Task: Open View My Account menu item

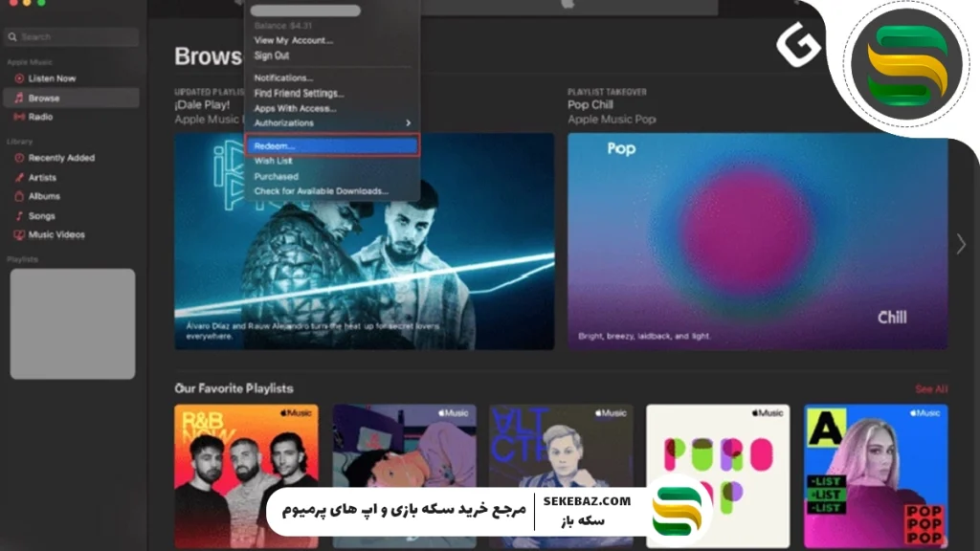Action: tap(293, 40)
